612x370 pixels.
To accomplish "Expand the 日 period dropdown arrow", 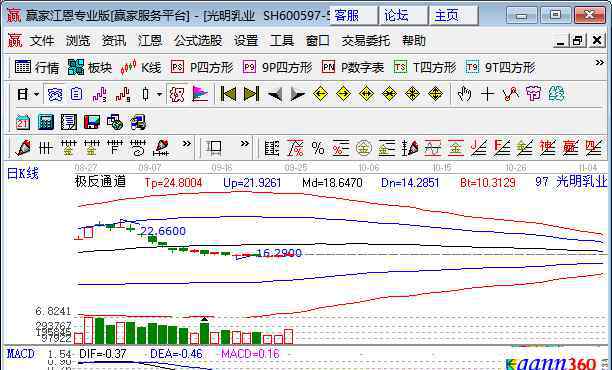I will pos(37,94).
